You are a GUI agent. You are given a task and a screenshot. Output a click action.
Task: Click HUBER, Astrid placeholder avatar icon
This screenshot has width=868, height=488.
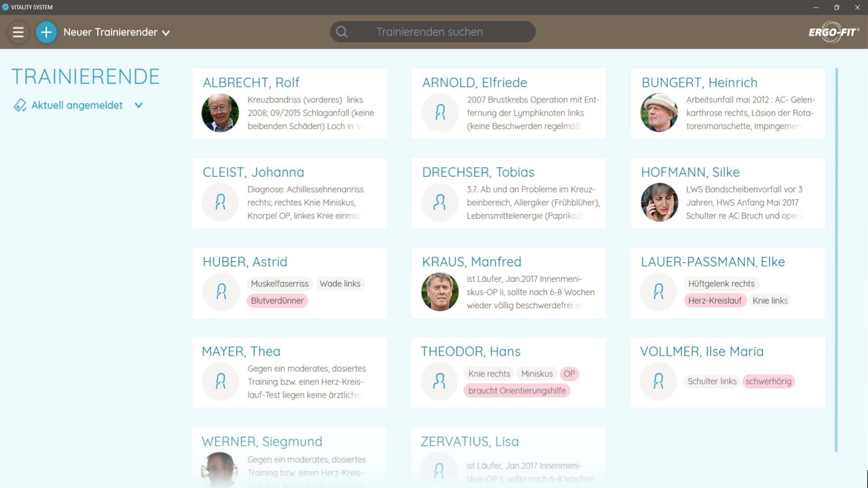221,291
